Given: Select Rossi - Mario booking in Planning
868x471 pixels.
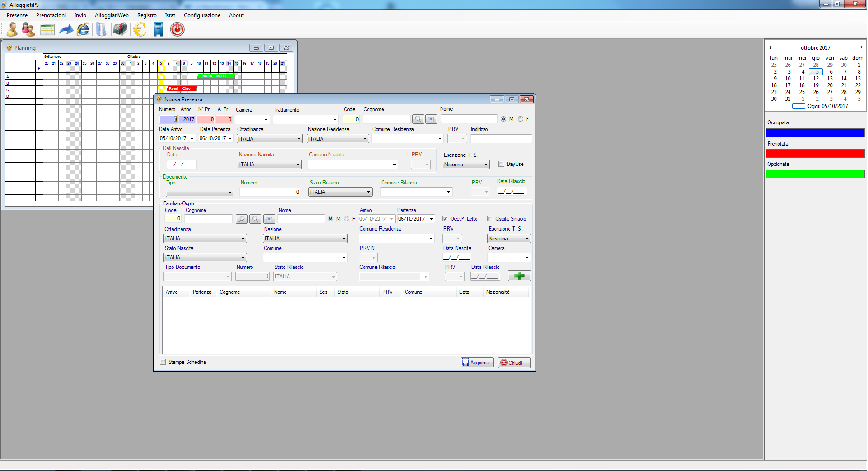Looking at the screenshot, I should pyautogui.click(x=216, y=76).
